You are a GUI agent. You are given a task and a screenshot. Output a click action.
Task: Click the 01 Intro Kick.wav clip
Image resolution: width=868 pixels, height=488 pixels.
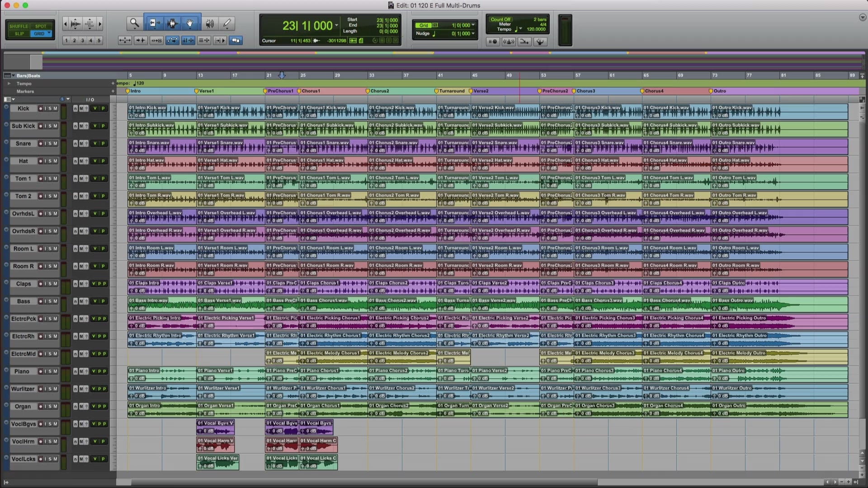pos(162,112)
